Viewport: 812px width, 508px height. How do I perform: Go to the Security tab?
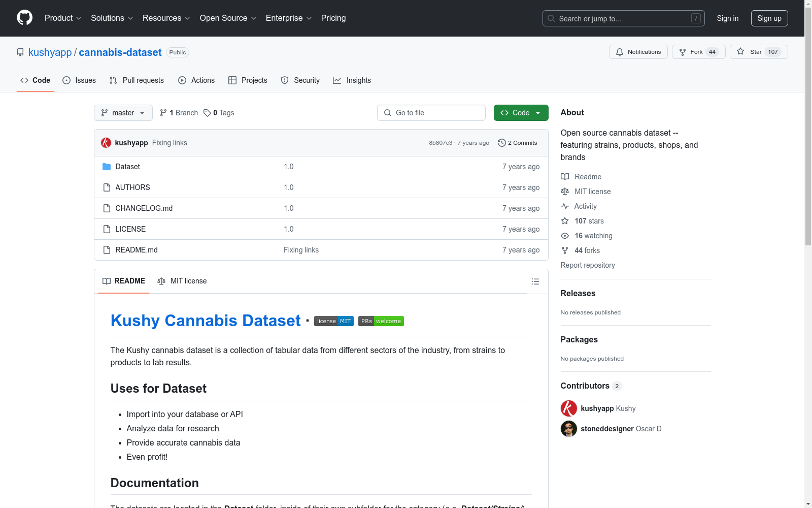click(300, 80)
